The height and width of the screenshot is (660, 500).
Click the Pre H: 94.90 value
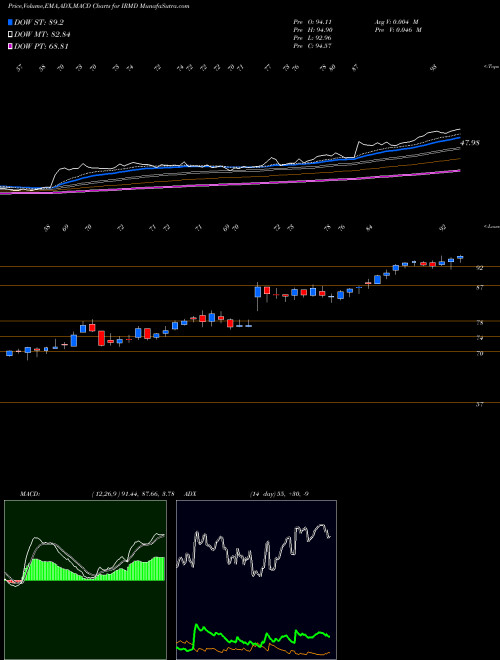(x=313, y=30)
